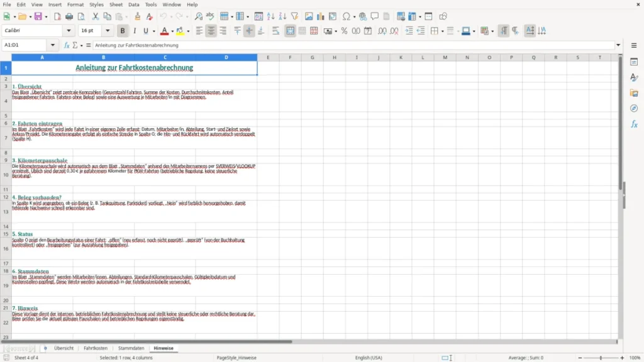
Task: Open background color dropdown arrow
Action: click(188, 31)
